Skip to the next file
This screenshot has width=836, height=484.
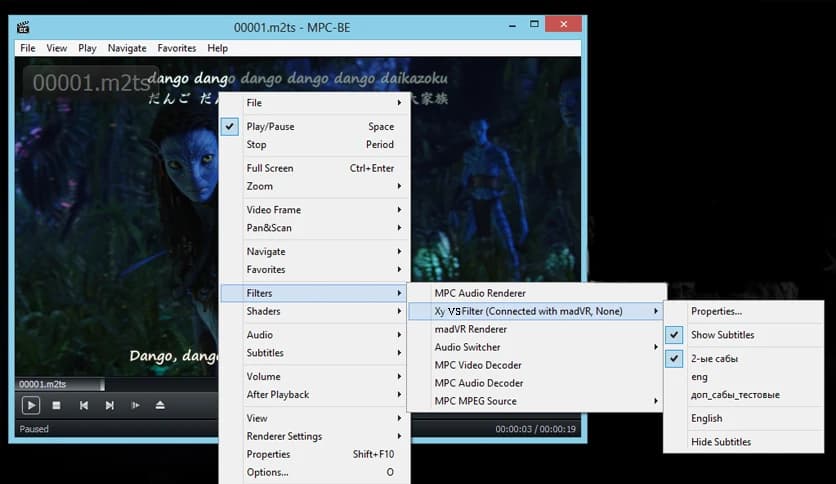[x=109, y=406]
